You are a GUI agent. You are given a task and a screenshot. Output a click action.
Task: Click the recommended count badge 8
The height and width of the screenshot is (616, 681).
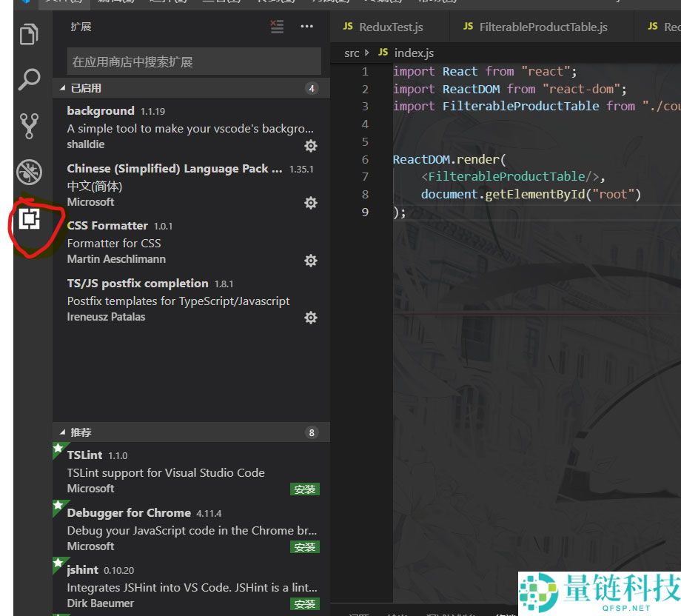312,432
